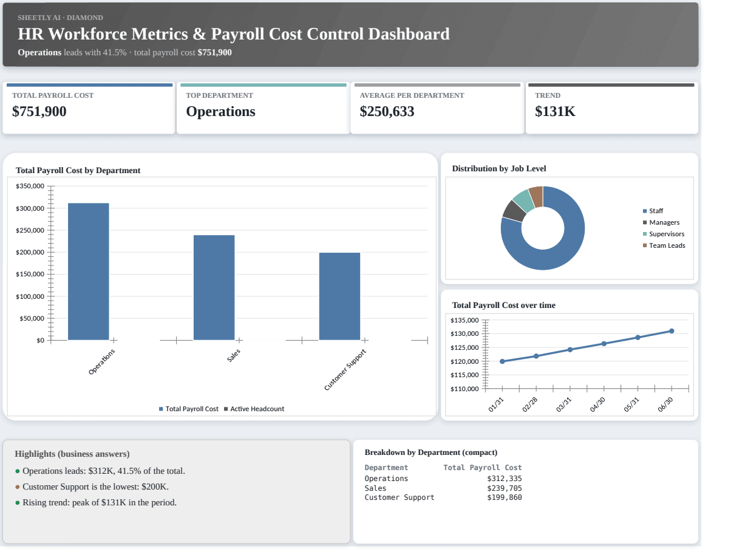Click the Team Leads label in donut legend
This screenshot has width=745, height=560.
pos(667,245)
